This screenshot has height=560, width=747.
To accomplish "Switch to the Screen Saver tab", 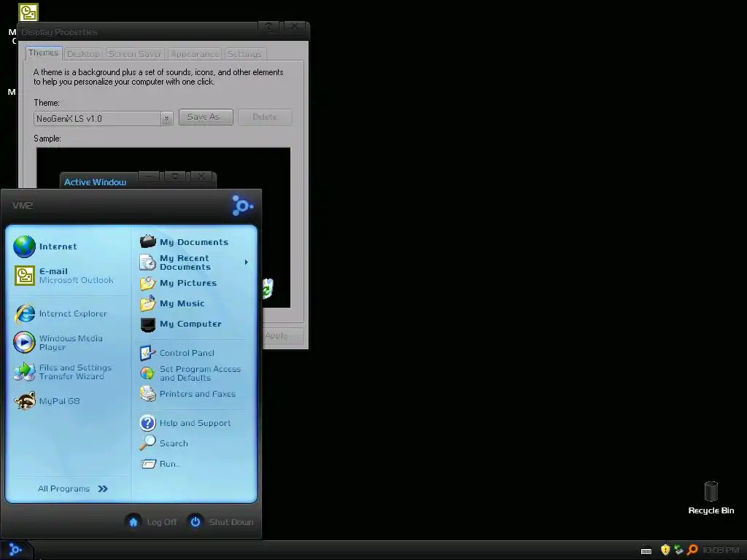I will pyautogui.click(x=134, y=54).
